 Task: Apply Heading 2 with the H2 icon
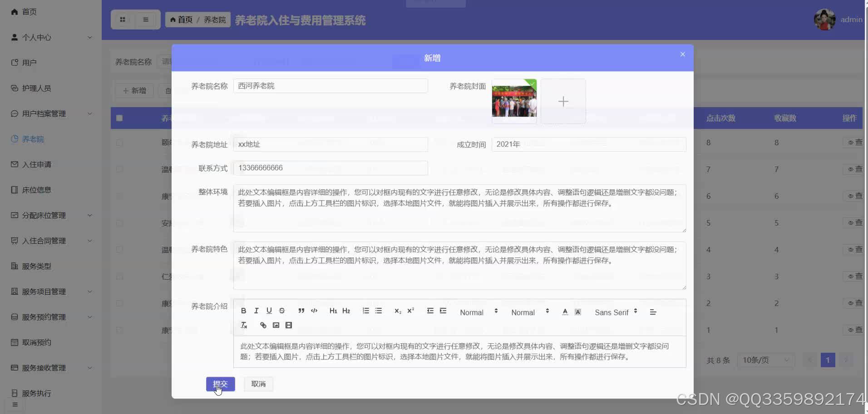346,311
